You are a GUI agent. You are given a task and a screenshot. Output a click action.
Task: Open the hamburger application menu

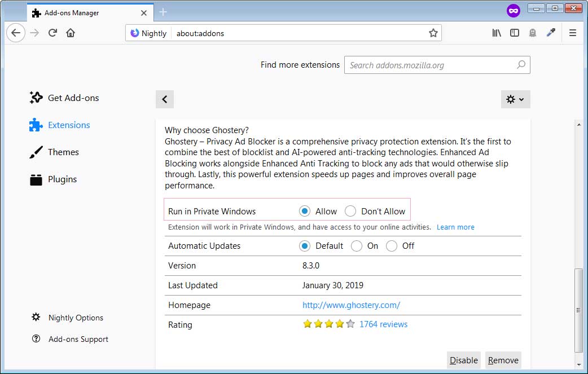[x=573, y=33]
